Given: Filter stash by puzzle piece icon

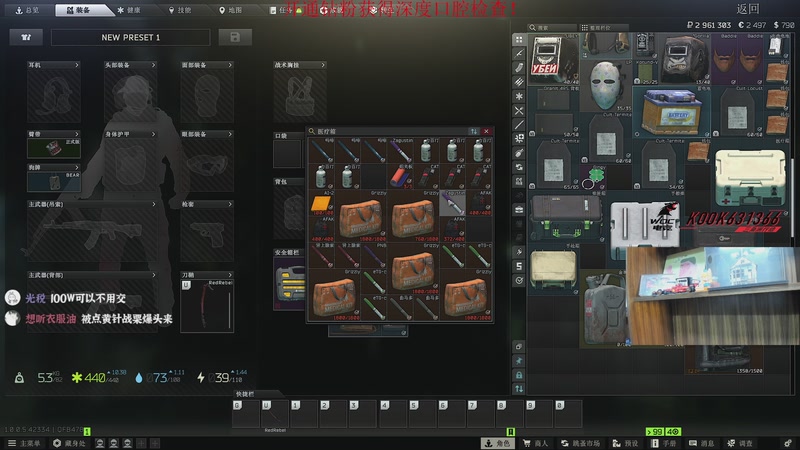Looking at the screenshot, I should coord(519,138).
